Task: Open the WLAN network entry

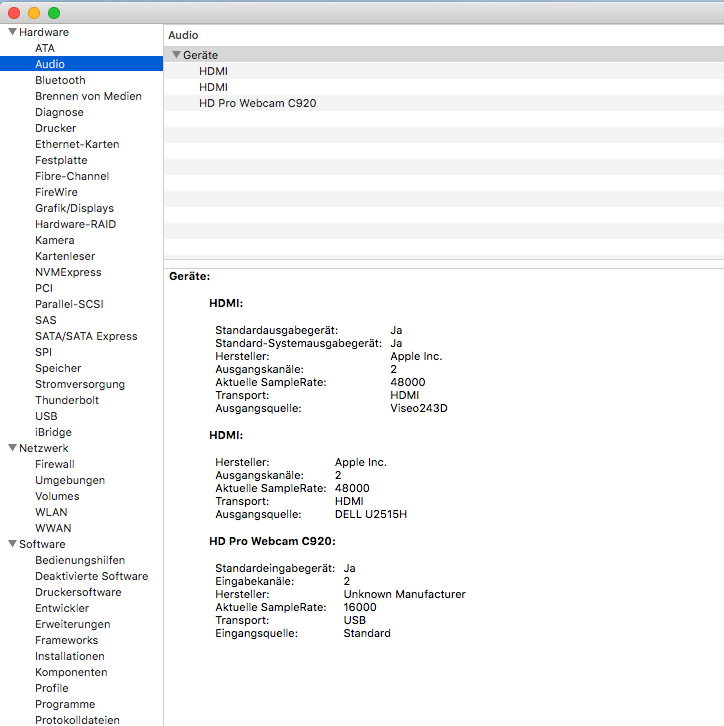Action: [x=51, y=512]
